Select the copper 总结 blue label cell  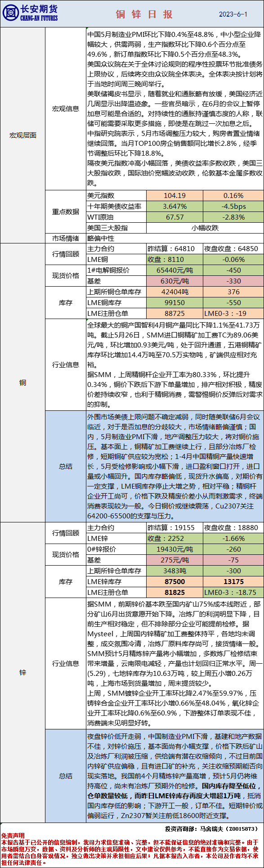[66, 466]
